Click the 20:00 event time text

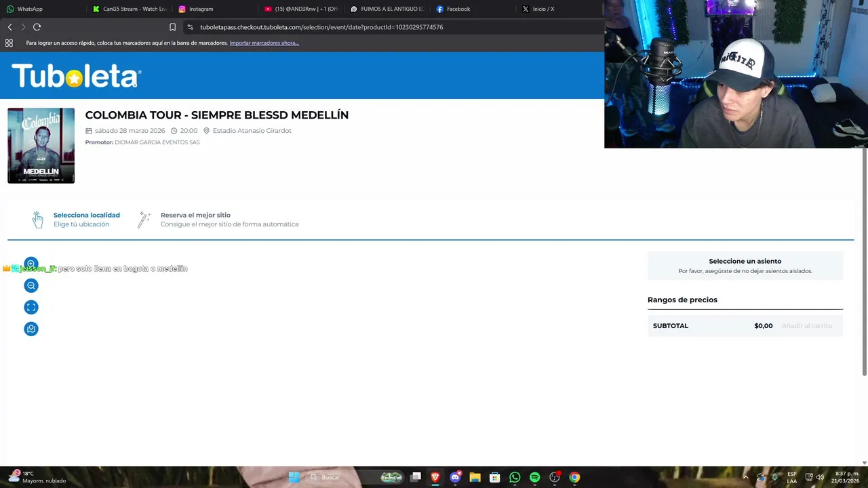pyautogui.click(x=189, y=131)
